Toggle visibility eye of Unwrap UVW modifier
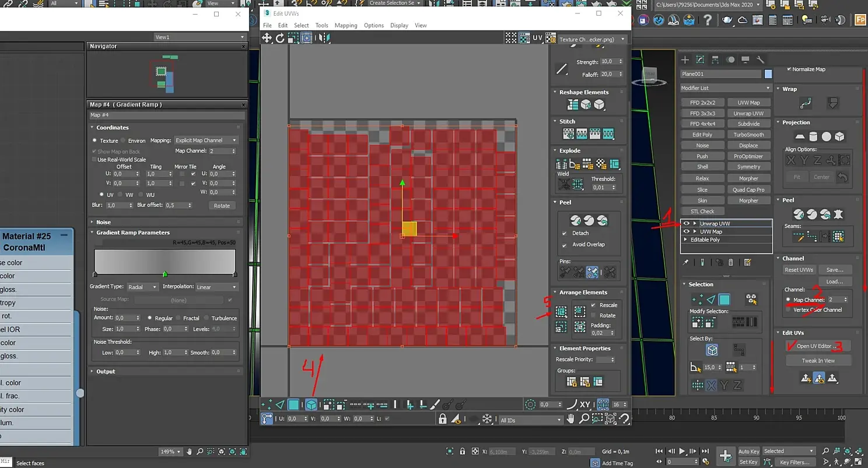868x468 pixels. [x=686, y=224]
